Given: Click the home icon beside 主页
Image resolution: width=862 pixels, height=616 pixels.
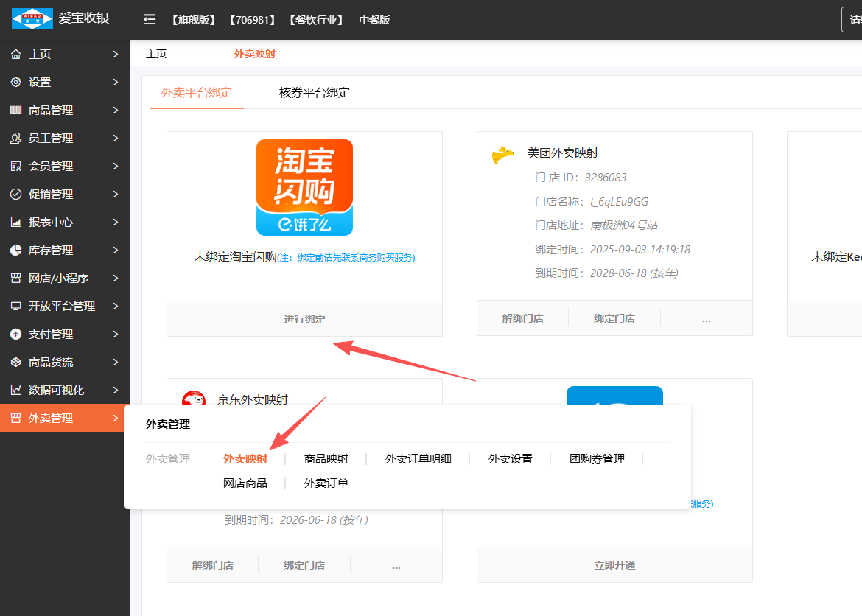Looking at the screenshot, I should coord(15,55).
